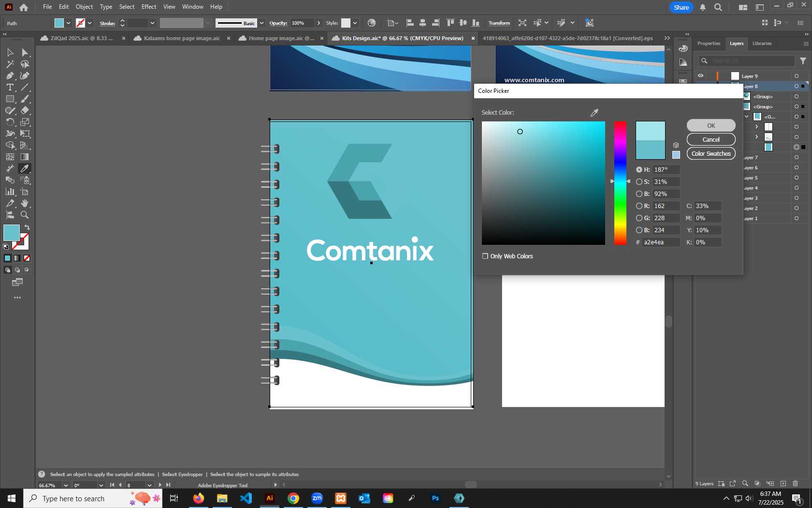
Task: Open the notifications bell icon
Action: 703,7
